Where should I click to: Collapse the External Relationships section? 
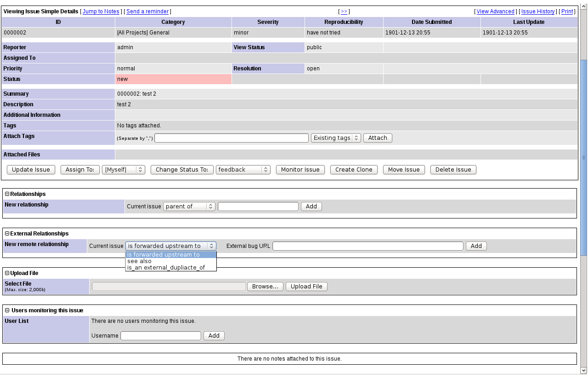click(x=7, y=234)
